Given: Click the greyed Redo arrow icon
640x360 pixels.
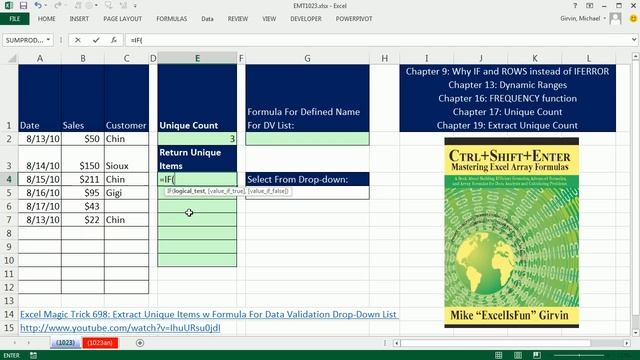Looking at the screenshot, I should [x=58, y=6].
